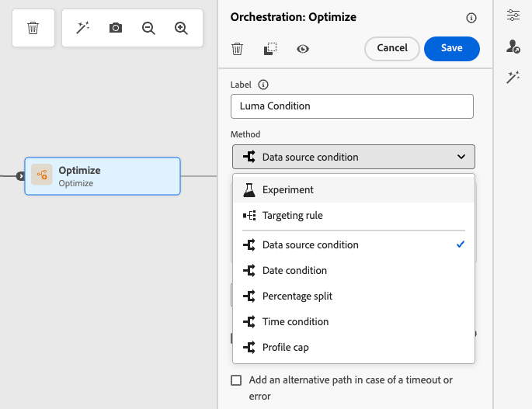532x409 pixels.
Task: Collapse the Method dropdown showing Data source condition
Action: 353,157
